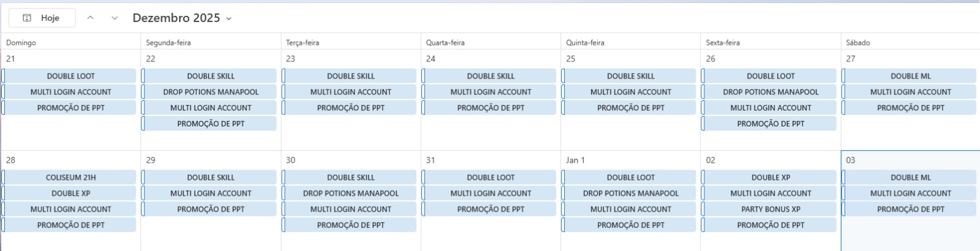Click the day number 25 cell header
The width and height of the screenshot is (980, 251).
(x=571, y=59)
